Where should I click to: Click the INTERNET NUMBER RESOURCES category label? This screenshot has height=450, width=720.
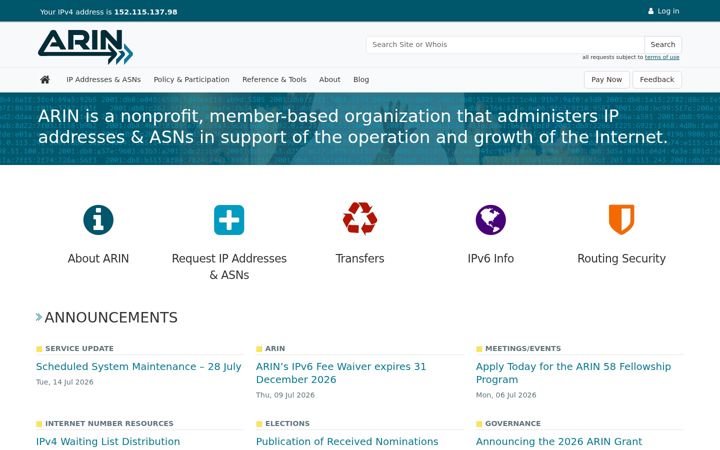(x=109, y=423)
